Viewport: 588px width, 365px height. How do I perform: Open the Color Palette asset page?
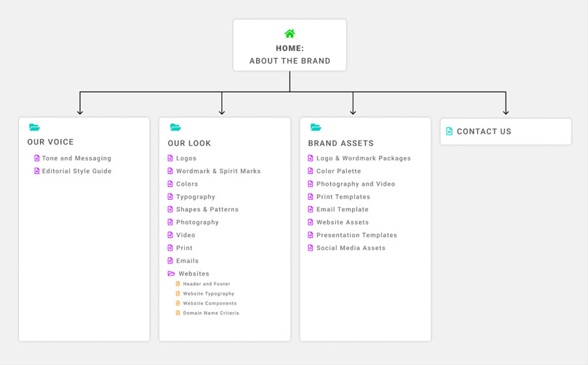click(x=338, y=171)
